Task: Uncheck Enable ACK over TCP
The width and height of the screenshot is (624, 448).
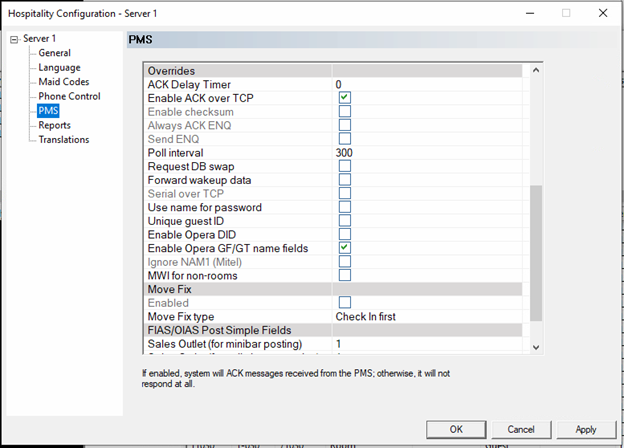Action: point(344,98)
